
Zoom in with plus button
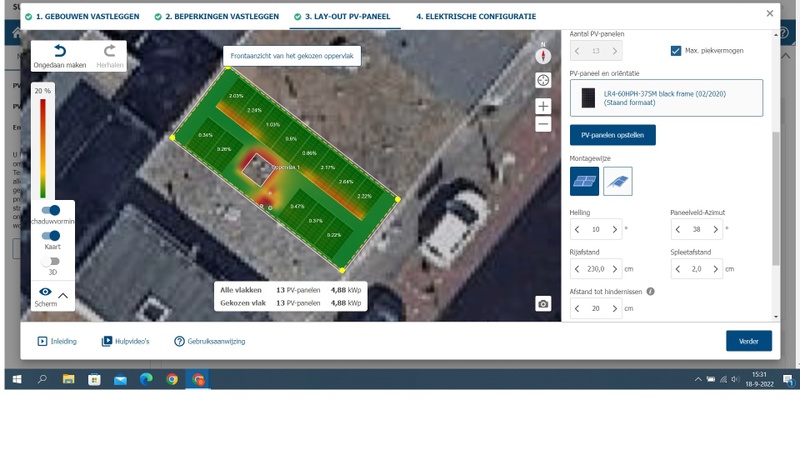coord(543,106)
